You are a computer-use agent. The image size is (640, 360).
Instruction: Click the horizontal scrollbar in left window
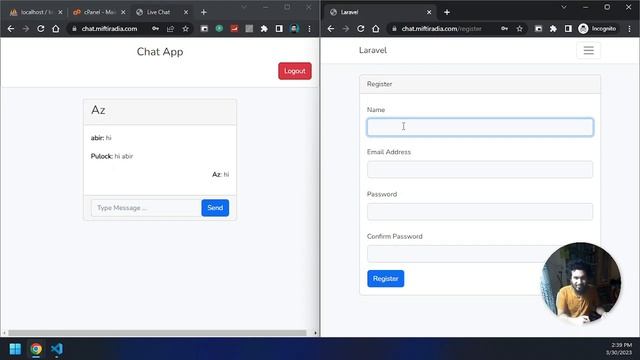point(157,333)
